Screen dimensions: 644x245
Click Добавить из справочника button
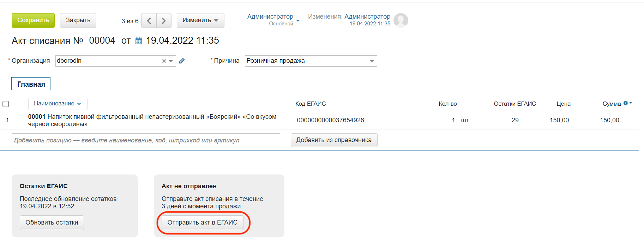[x=334, y=140]
